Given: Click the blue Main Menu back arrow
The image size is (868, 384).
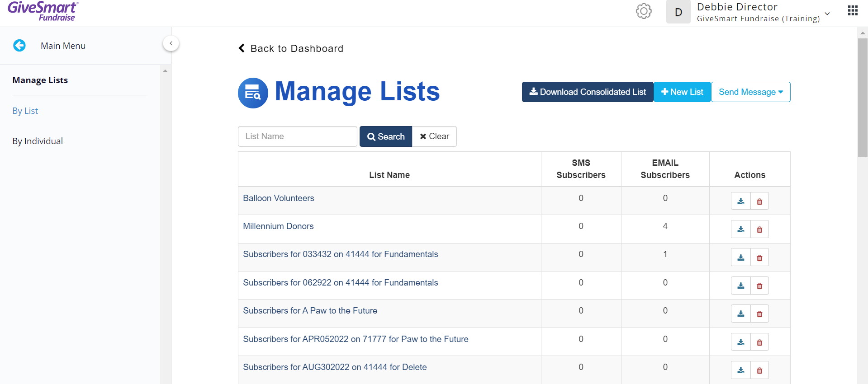Looking at the screenshot, I should pyautogui.click(x=19, y=46).
